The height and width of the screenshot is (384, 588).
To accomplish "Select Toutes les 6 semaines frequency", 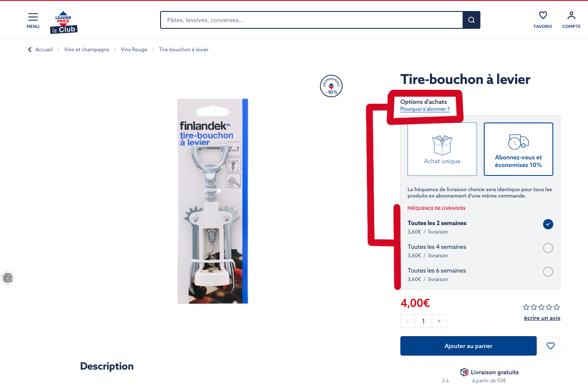I will 480,274.
